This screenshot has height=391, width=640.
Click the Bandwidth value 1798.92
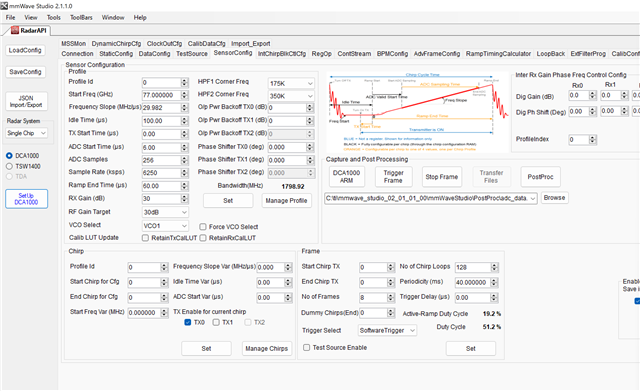pos(293,187)
